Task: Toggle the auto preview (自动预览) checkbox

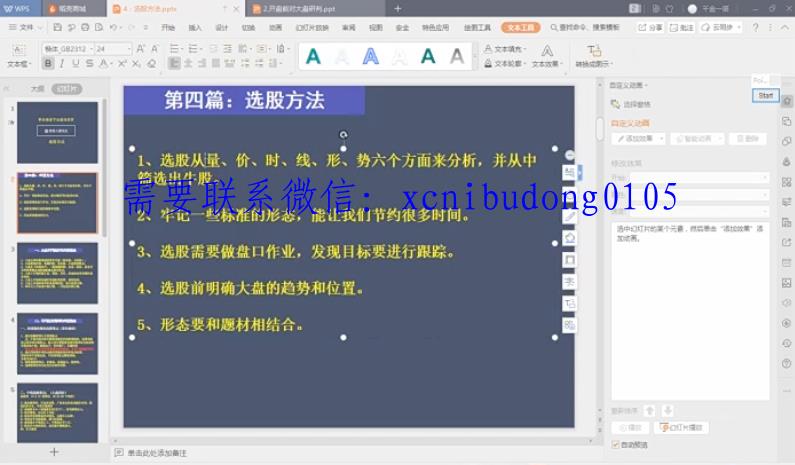Action: [615, 444]
